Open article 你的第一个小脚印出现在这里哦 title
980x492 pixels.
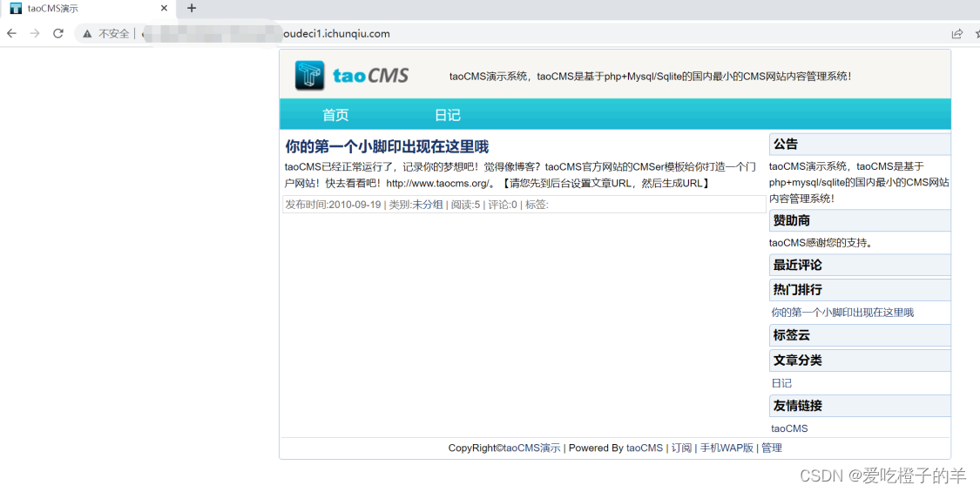click(387, 146)
